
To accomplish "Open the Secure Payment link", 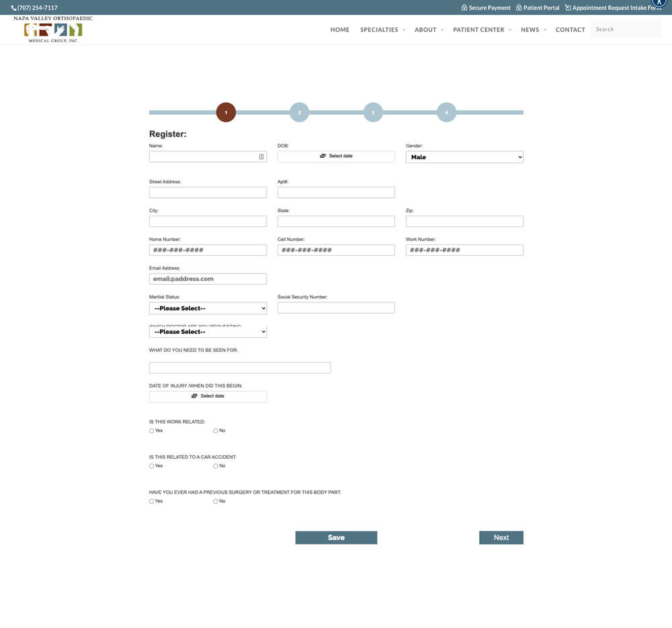I will click(486, 7).
